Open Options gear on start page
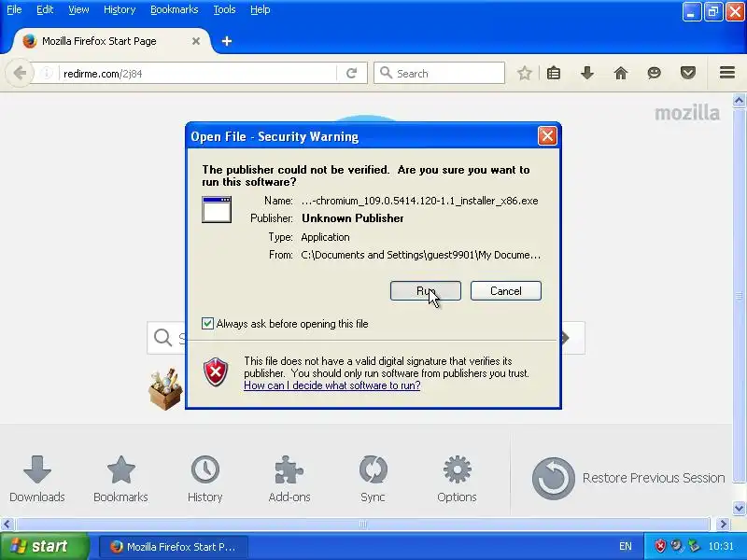 [x=457, y=479]
